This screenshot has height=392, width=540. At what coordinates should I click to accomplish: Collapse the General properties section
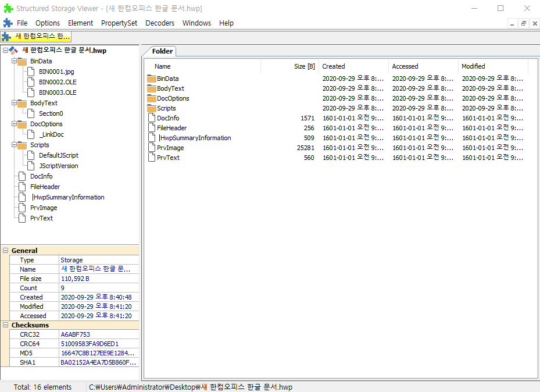tap(5, 251)
